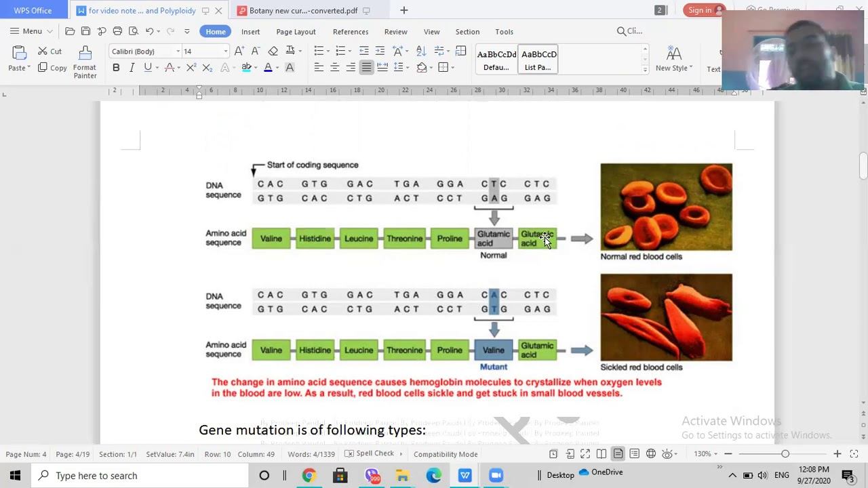Toggle print layout view in status bar

pyautogui.click(x=618, y=453)
